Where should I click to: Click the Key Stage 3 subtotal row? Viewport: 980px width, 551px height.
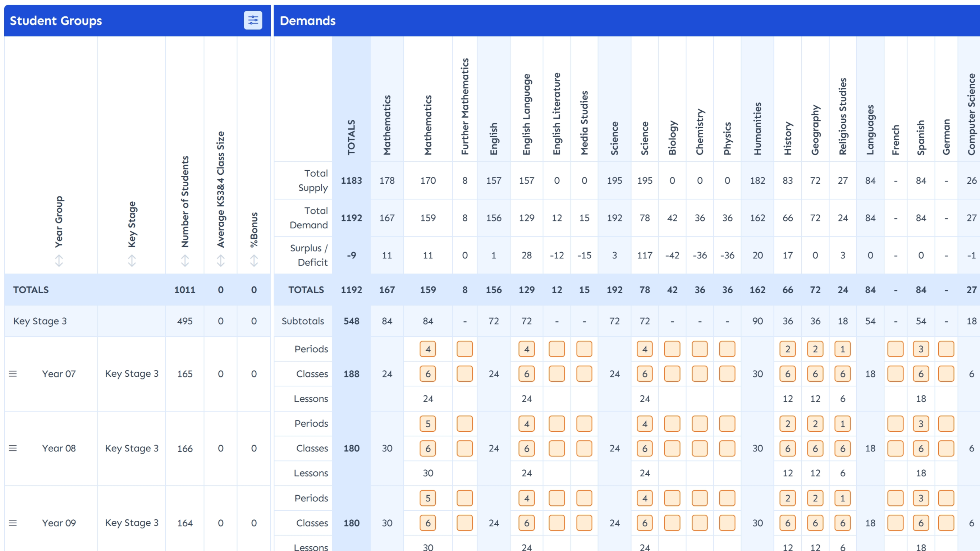point(40,321)
